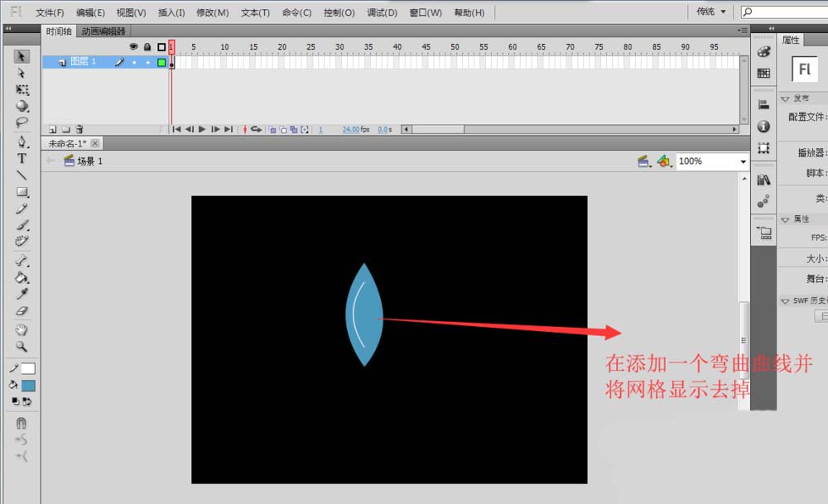Select the Free Transform tool
Viewport: 828px width, 504px height.
[x=22, y=89]
